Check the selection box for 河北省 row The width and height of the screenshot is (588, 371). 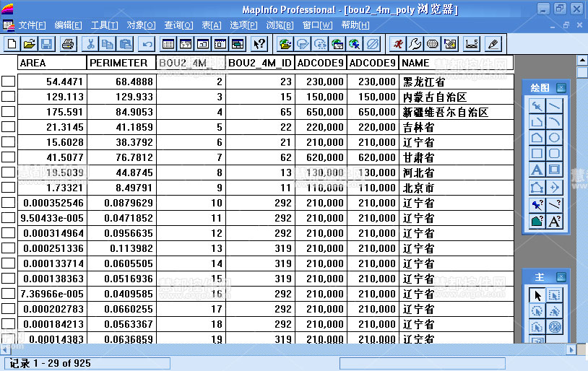click(x=8, y=173)
